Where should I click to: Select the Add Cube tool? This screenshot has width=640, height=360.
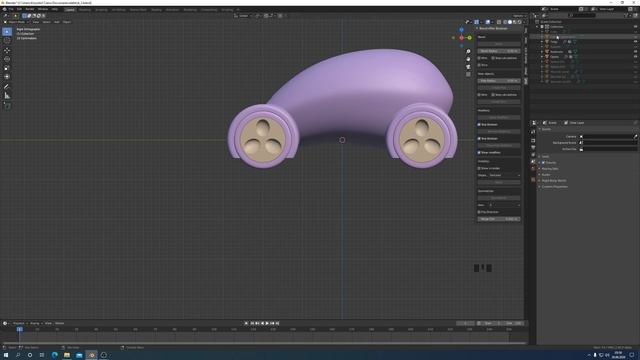[7, 106]
